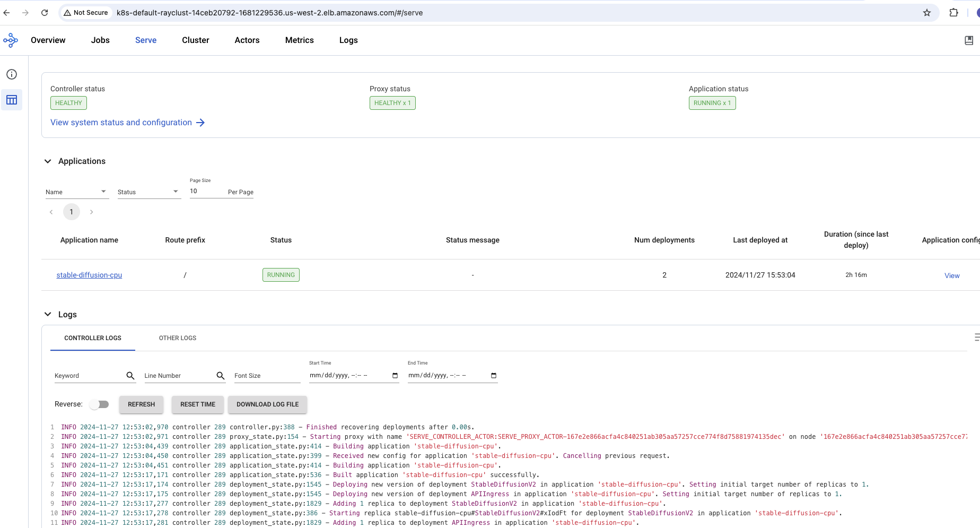Open the Name filter dropdown
This screenshot has height=528, width=980.
pos(77,192)
